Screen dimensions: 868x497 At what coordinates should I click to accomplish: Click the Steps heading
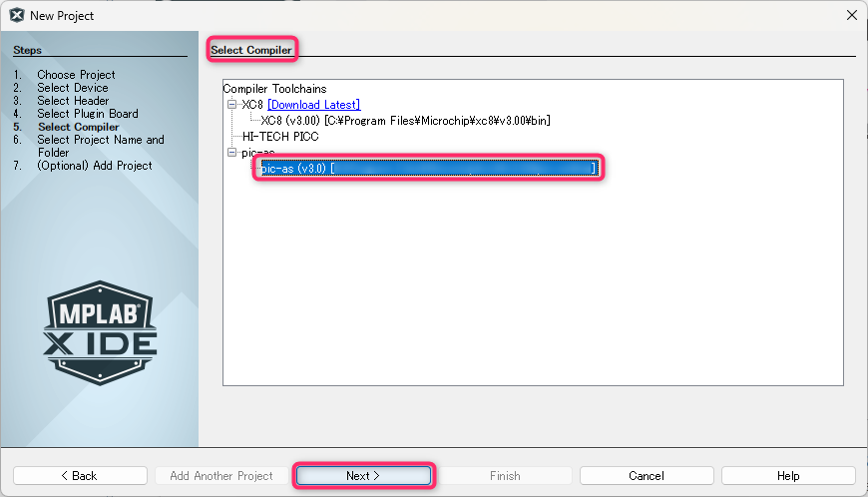28,50
